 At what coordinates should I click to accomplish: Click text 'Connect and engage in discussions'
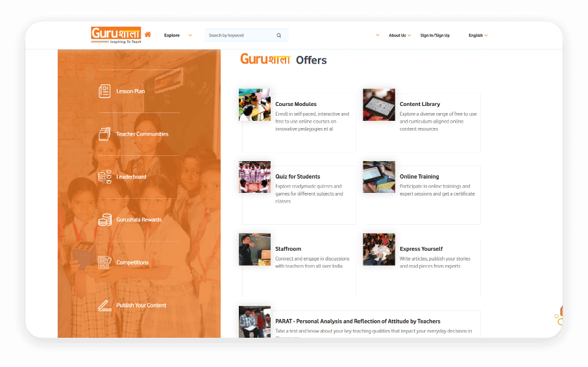click(x=312, y=259)
